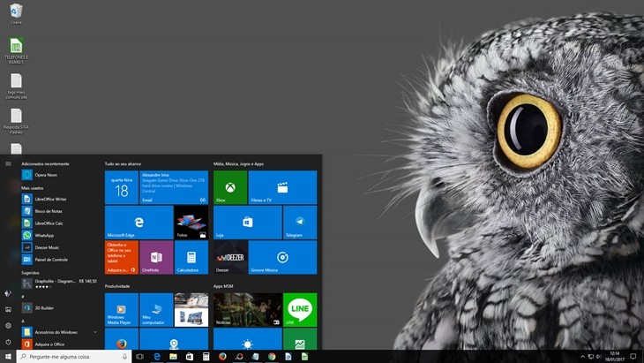
Task: Select the 'tags mais comuns site' desktop file
Action: pos(16,87)
